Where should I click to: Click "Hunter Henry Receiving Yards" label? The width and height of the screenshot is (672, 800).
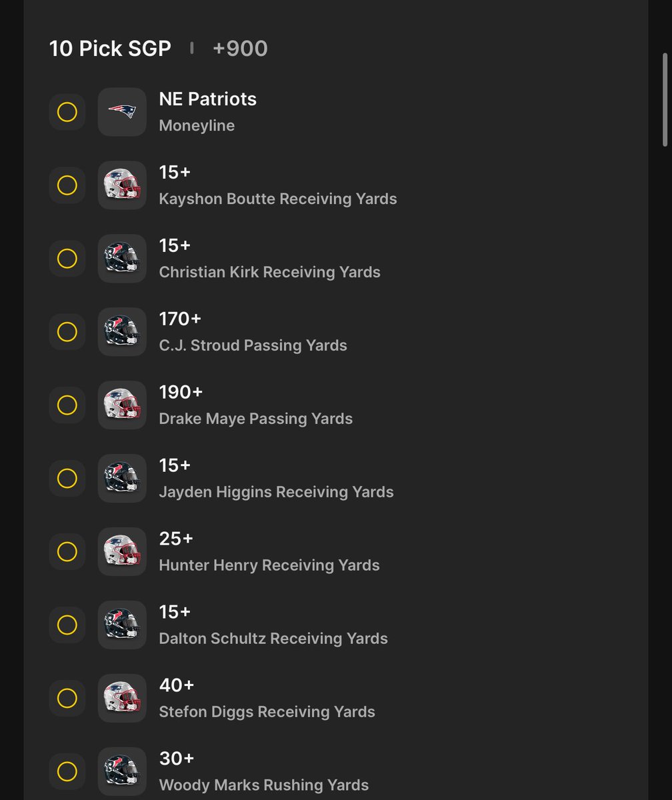[269, 565]
